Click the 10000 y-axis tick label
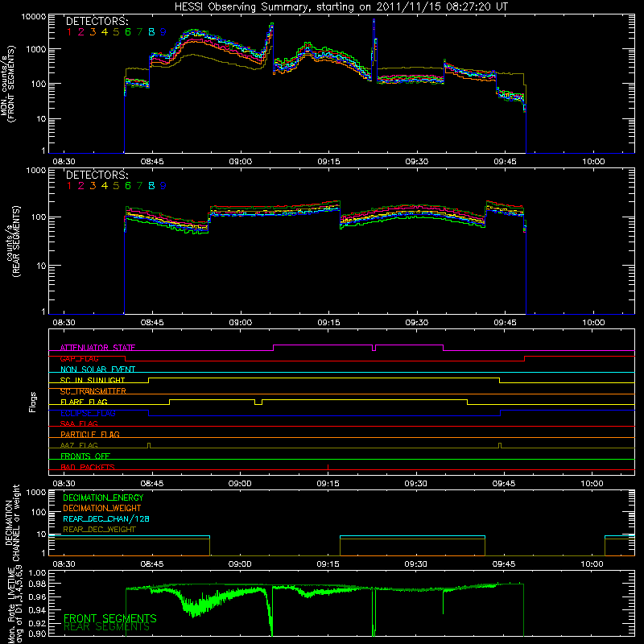Image resolution: width=644 pixels, height=644 pixels. [x=33, y=16]
